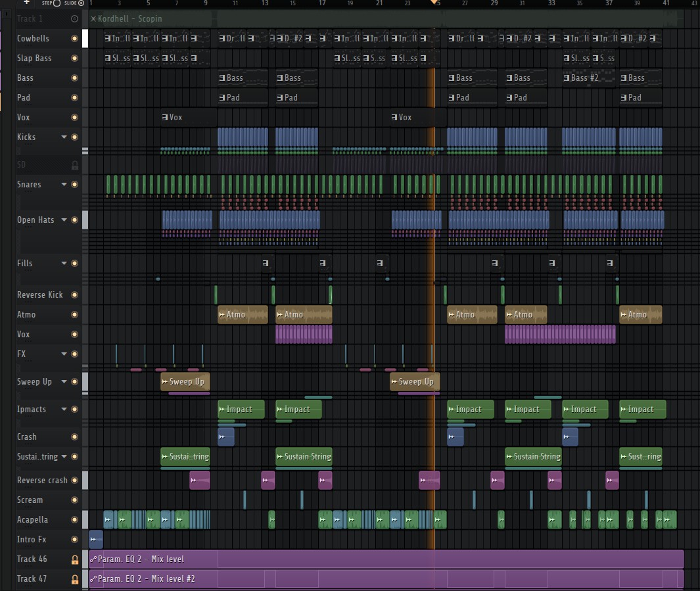Select the Intro Fx track name
Image resolution: width=700 pixels, height=591 pixels.
(32, 539)
